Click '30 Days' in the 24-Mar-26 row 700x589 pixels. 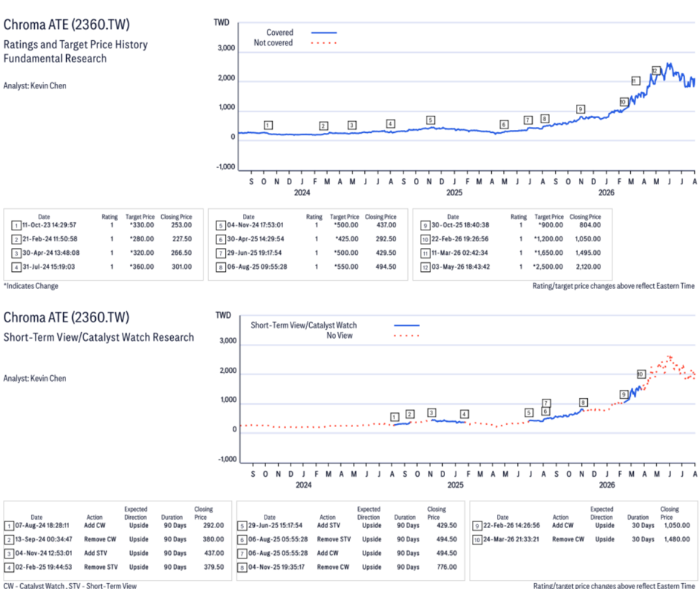(x=643, y=539)
